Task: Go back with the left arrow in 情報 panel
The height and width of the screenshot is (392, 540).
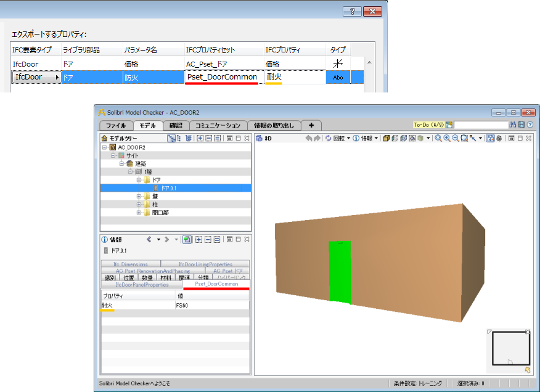Action: coord(149,239)
